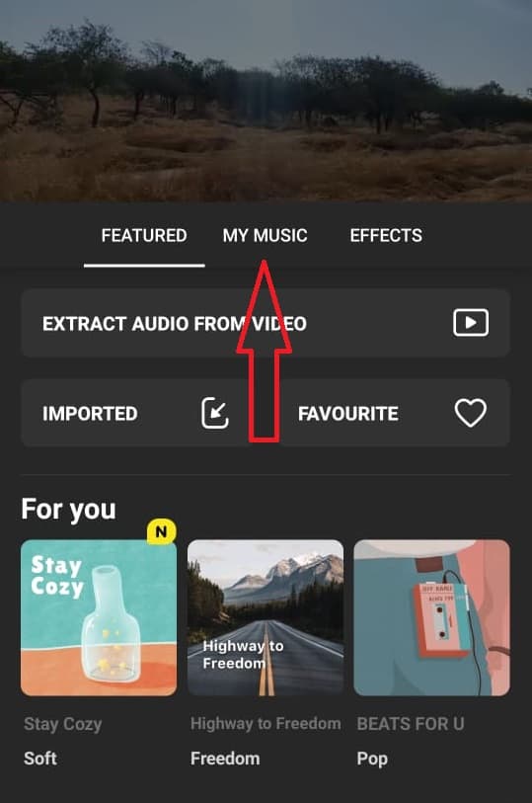Select the Pop genre label

coord(372,759)
